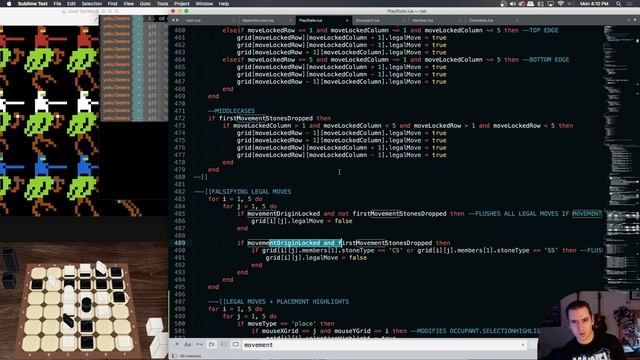Open the Find menu
The image size is (640, 360).
pos(112,4)
